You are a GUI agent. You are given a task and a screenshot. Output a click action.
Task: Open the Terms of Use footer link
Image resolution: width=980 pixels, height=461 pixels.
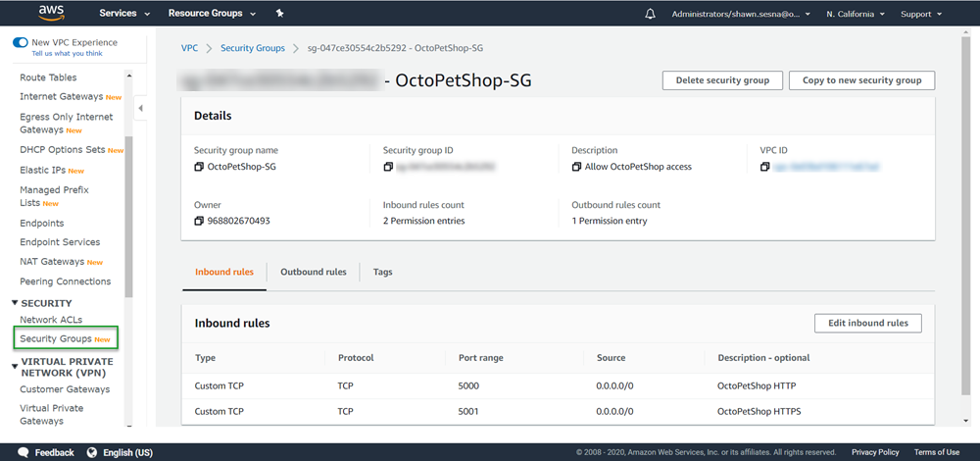coord(936,452)
